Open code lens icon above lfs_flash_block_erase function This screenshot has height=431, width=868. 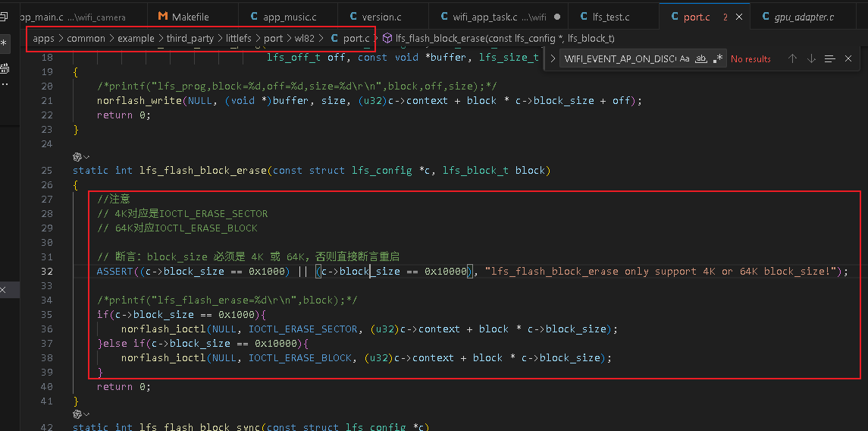click(x=80, y=157)
